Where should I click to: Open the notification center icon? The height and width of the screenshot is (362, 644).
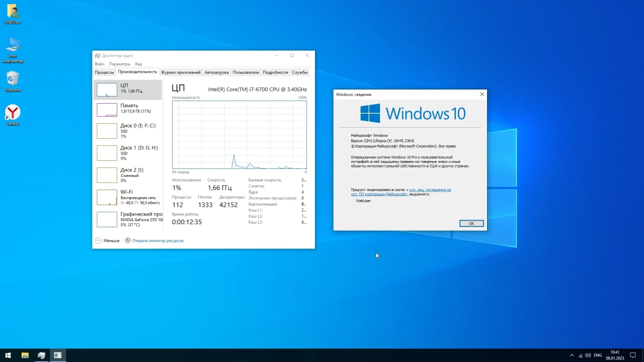(633, 355)
